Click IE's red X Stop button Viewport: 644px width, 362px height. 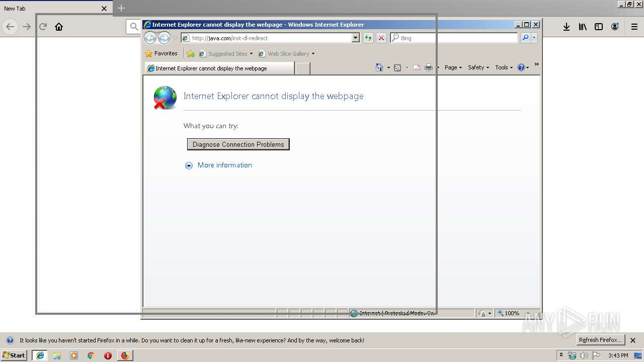[381, 38]
